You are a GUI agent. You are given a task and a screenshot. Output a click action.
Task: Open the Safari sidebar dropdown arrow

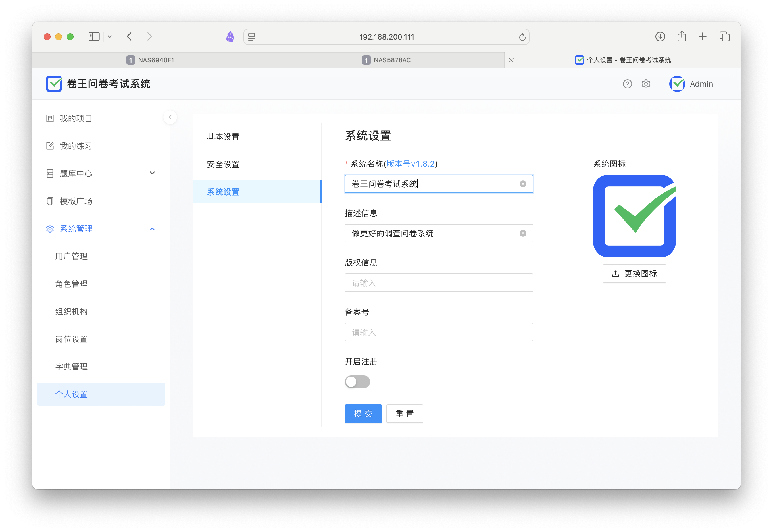pyautogui.click(x=110, y=37)
